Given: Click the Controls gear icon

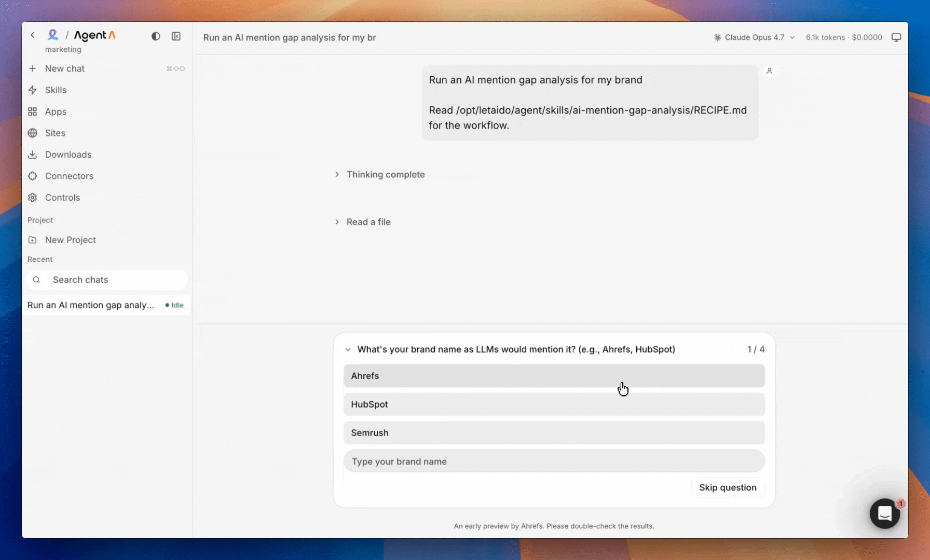Looking at the screenshot, I should pyautogui.click(x=33, y=198).
